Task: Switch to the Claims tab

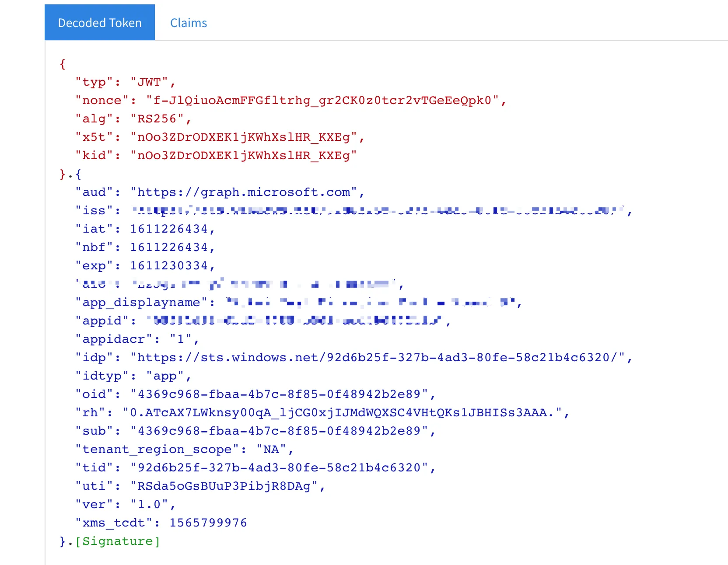Action: click(x=189, y=23)
